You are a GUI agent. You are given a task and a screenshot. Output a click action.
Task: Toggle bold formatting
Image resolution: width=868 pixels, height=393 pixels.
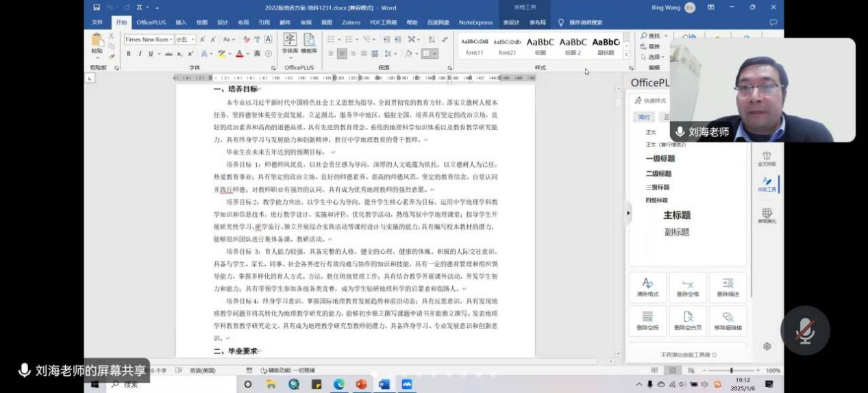click(x=129, y=53)
